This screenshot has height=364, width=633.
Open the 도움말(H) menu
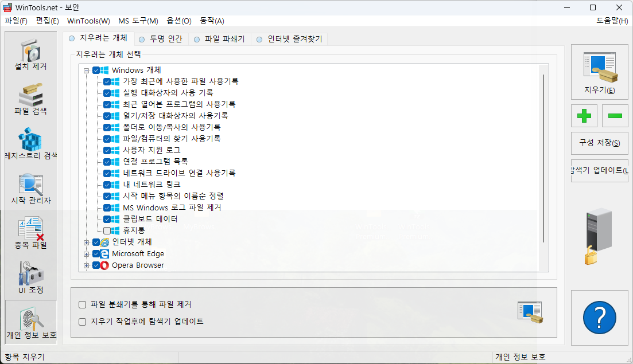[x=612, y=21]
